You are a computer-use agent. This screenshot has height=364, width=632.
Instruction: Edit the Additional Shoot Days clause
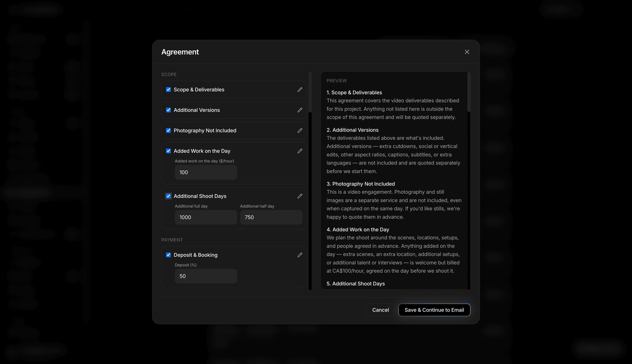point(300,196)
